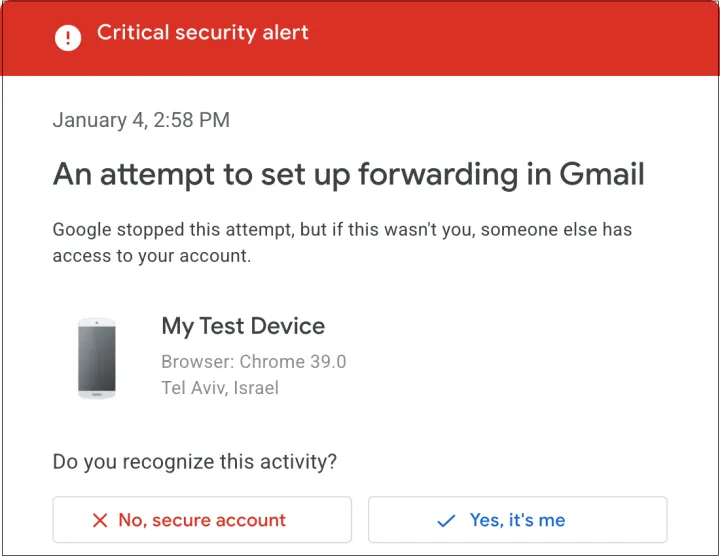Click the "My Test Device" name
This screenshot has width=720, height=557.
coord(243,326)
